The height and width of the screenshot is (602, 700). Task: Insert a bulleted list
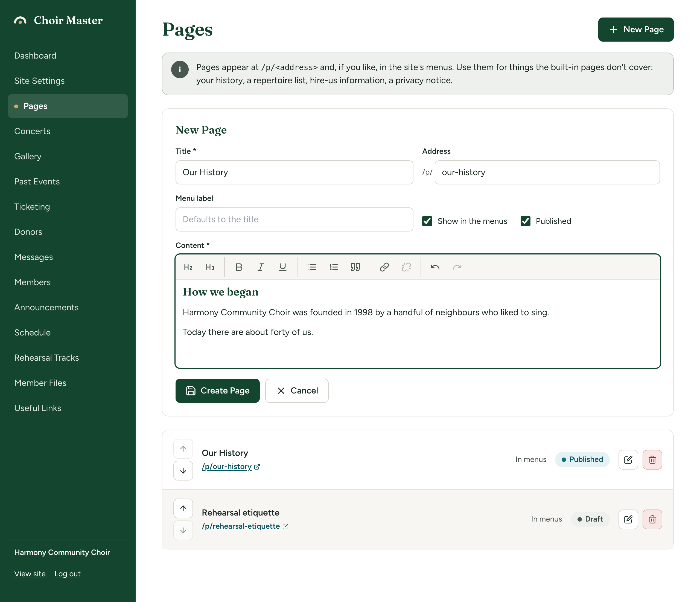[311, 267]
